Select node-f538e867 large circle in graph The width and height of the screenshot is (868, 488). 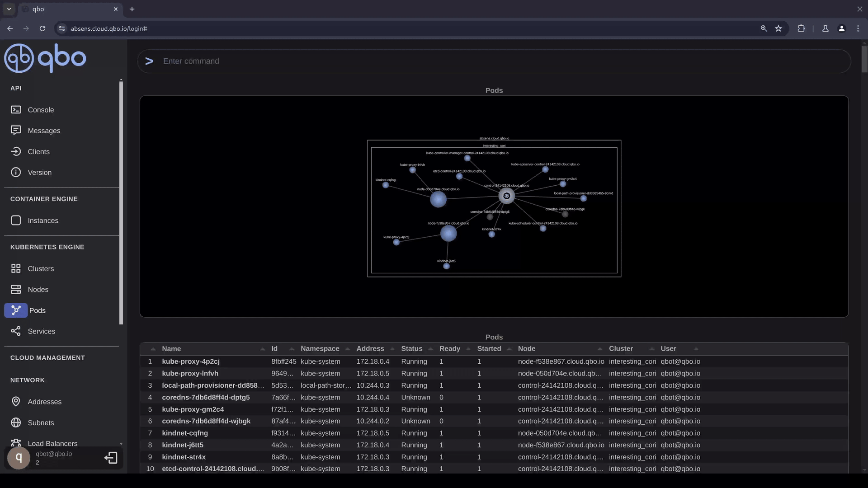(448, 233)
